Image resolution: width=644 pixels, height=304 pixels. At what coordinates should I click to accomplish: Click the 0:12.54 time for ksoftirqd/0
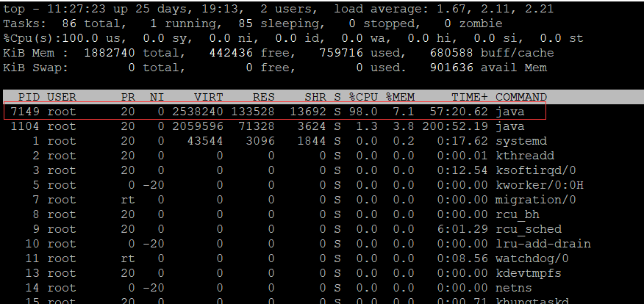pos(462,170)
